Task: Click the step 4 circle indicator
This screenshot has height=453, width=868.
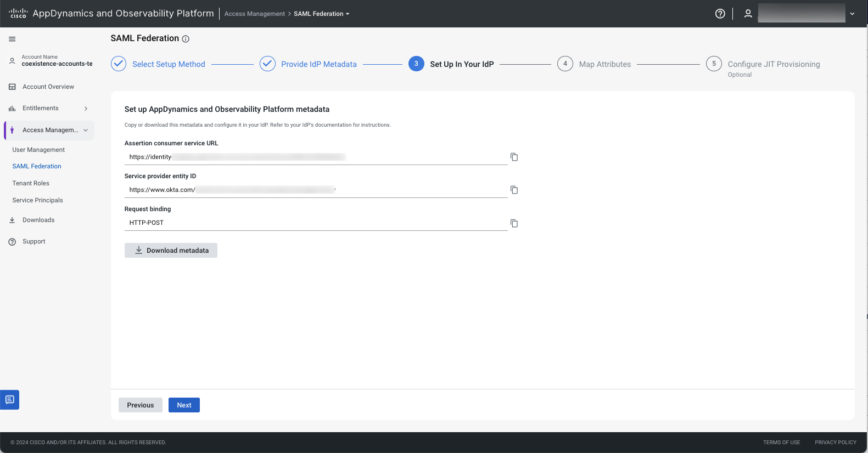Action: [565, 64]
